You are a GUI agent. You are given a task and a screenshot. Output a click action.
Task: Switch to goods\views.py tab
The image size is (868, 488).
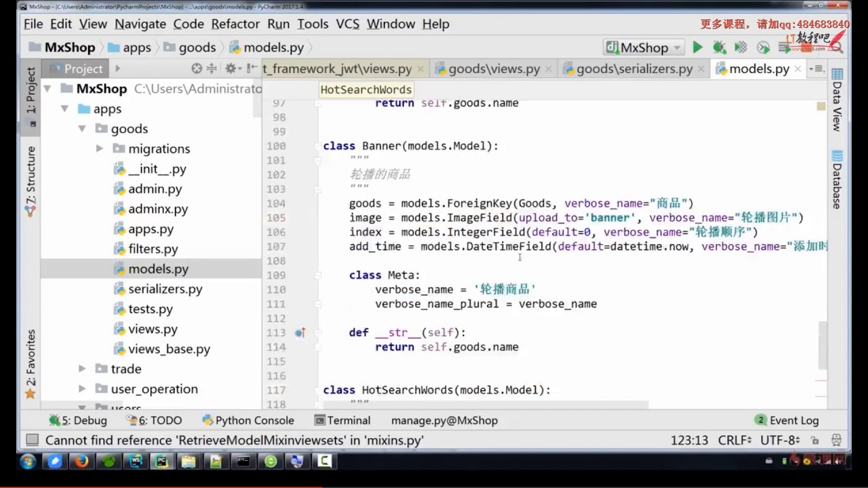tap(493, 68)
